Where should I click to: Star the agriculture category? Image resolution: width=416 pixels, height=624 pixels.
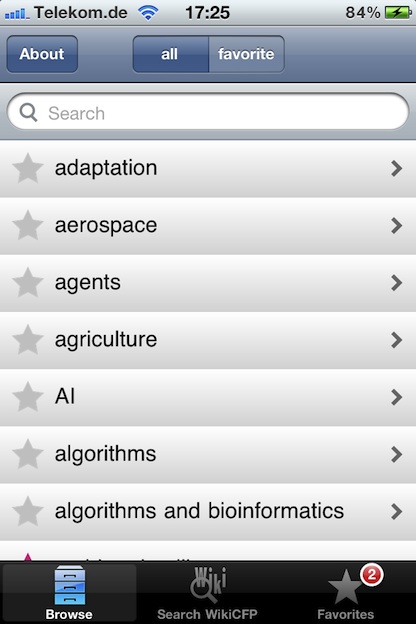tap(28, 339)
